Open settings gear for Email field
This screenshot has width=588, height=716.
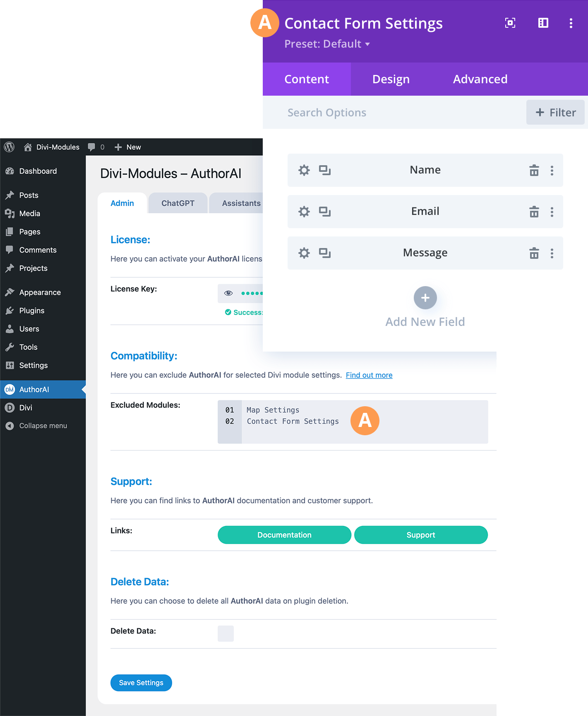coord(304,212)
